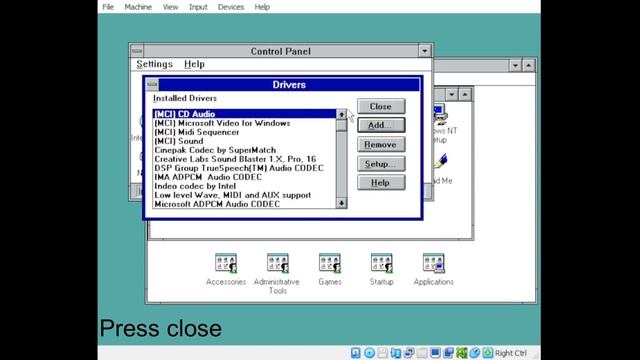Select [MCI] Sound driver

(x=244, y=141)
